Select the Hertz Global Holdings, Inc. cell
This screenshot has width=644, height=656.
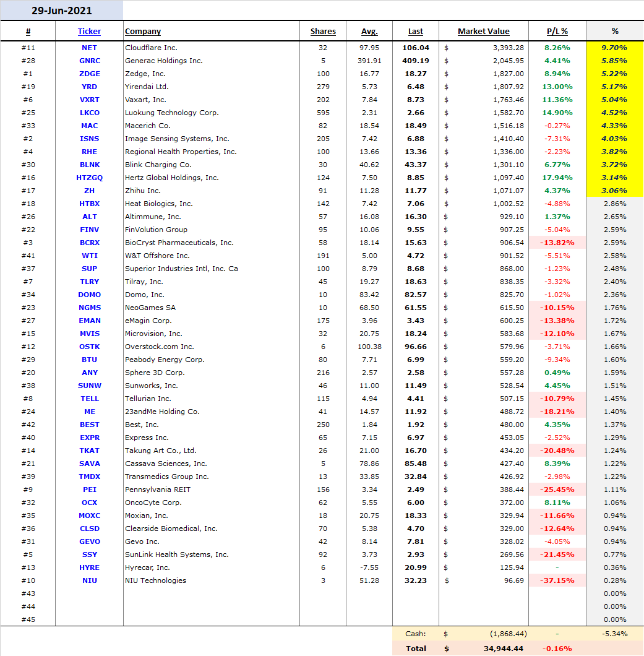212,178
